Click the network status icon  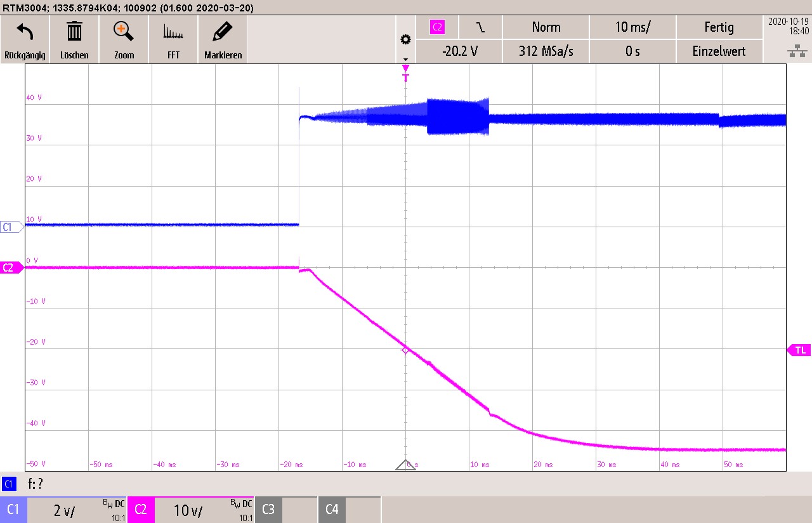(797, 53)
